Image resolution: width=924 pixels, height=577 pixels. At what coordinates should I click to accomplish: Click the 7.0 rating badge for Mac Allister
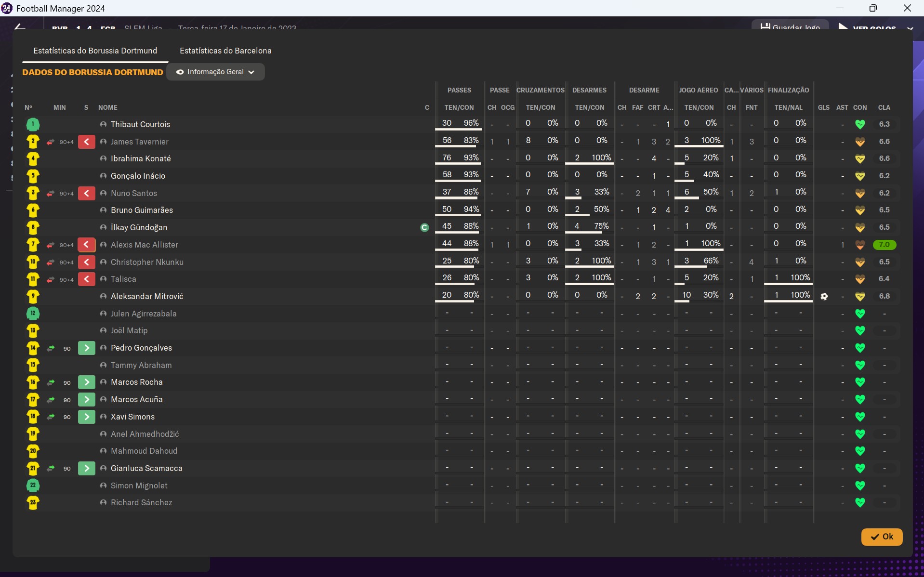coord(884,245)
